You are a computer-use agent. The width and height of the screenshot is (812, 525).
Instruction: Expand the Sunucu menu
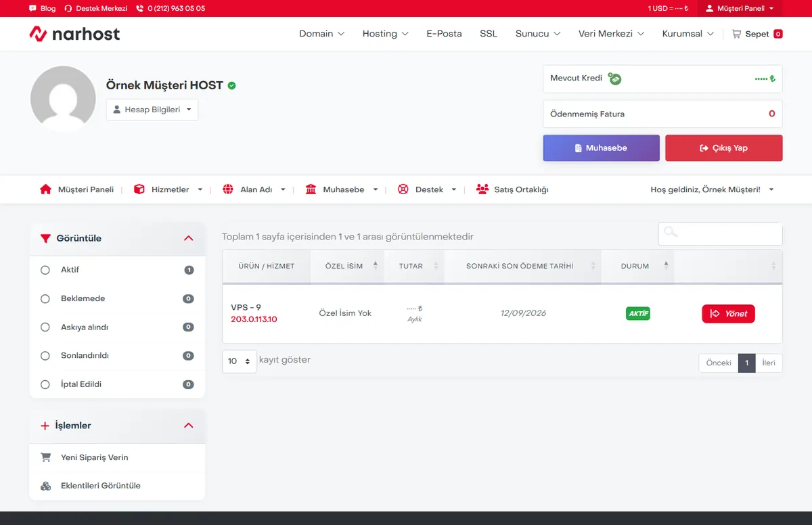[x=538, y=34]
